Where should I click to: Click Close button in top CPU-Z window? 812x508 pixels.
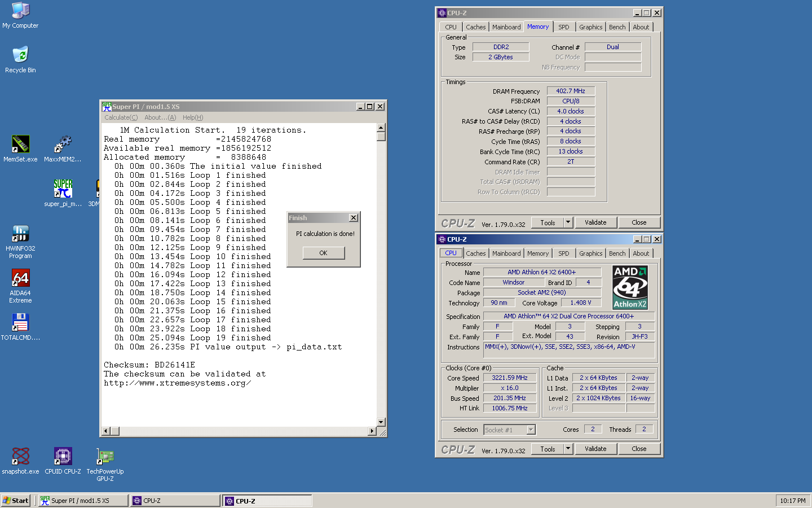(639, 223)
